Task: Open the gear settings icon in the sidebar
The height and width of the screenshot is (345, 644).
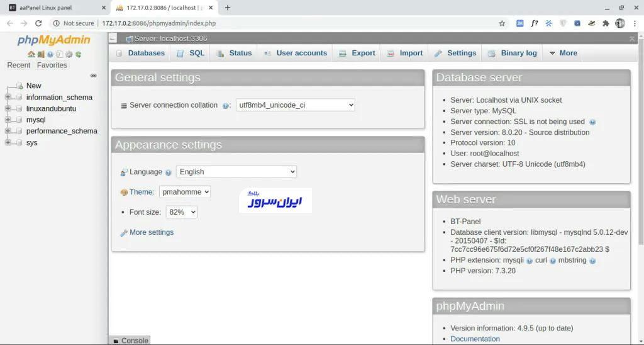Action: coord(69,55)
